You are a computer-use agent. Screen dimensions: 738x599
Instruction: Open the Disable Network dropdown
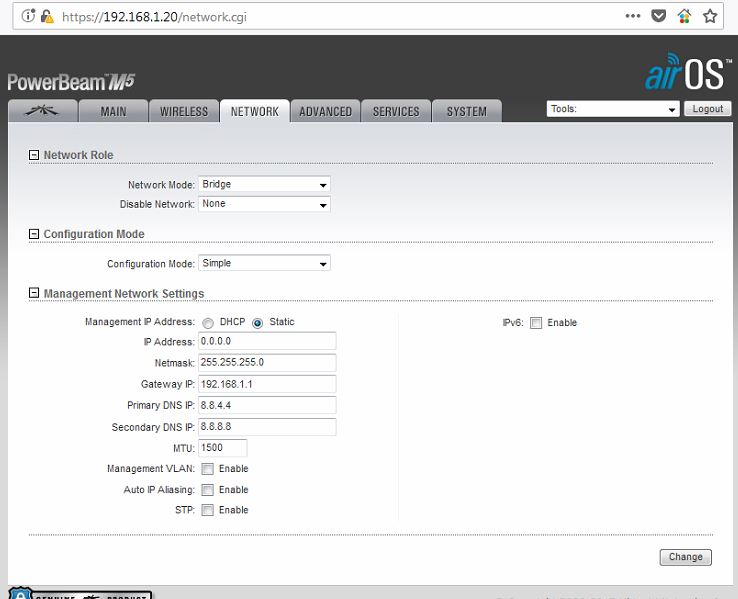(x=264, y=204)
